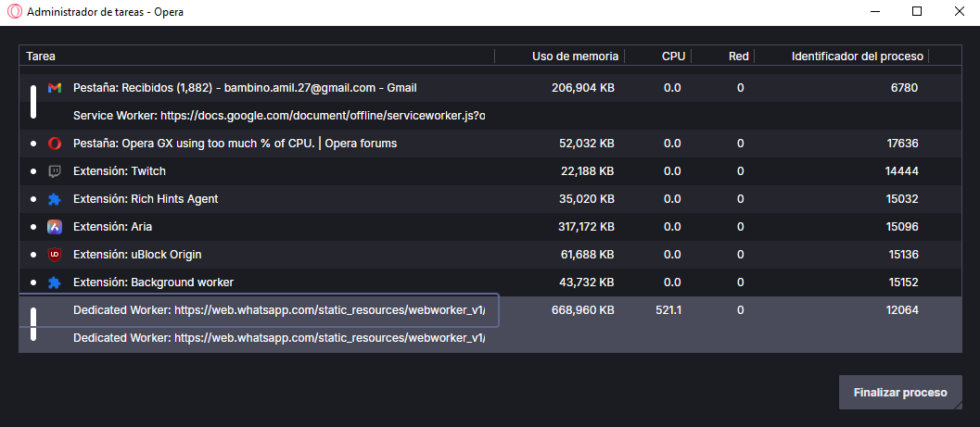
Task: Select the docs.google.com Service Worker row
Action: coord(490,116)
